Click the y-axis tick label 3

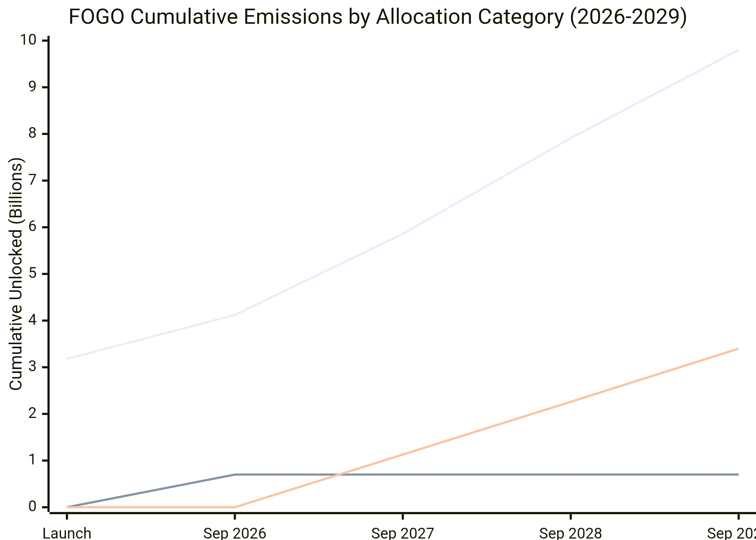pos(32,367)
